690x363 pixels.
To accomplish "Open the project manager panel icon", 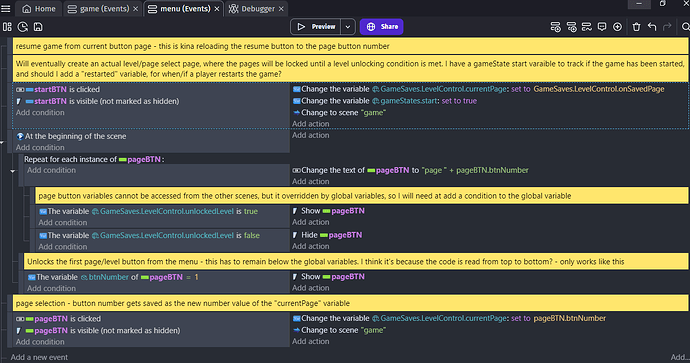I will [7, 27].
